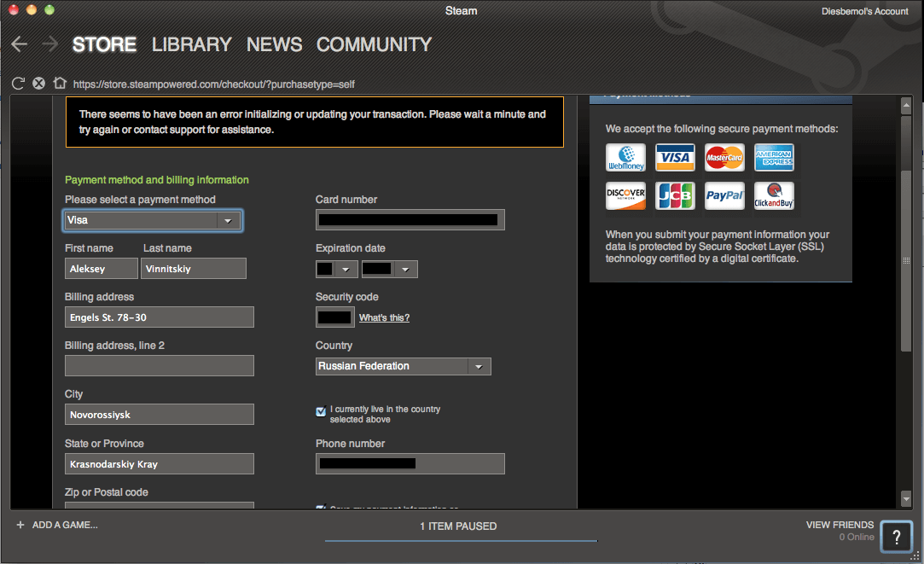Click the scrollbar down arrow
Screen dimensions: 924x564
coord(906,499)
